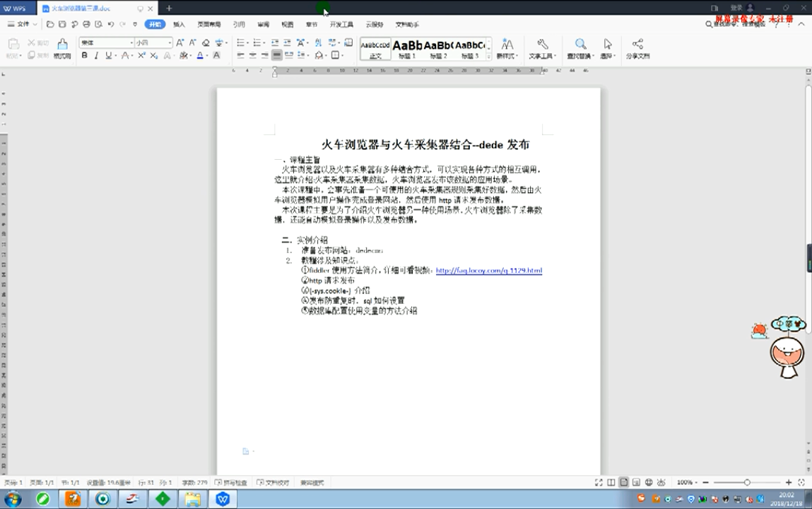
Task: Open the 引用 ribbon tab
Action: 239,24
